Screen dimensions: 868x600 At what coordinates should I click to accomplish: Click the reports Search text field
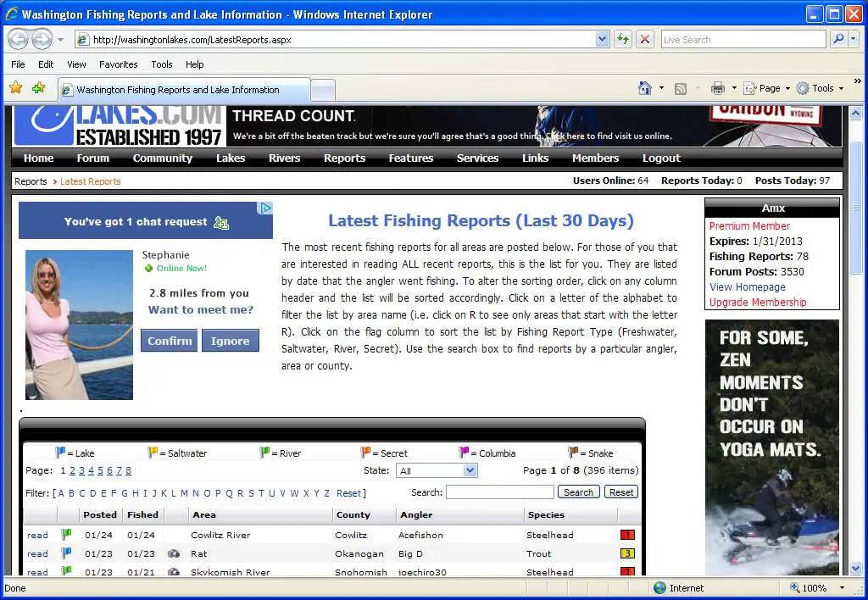(499, 492)
